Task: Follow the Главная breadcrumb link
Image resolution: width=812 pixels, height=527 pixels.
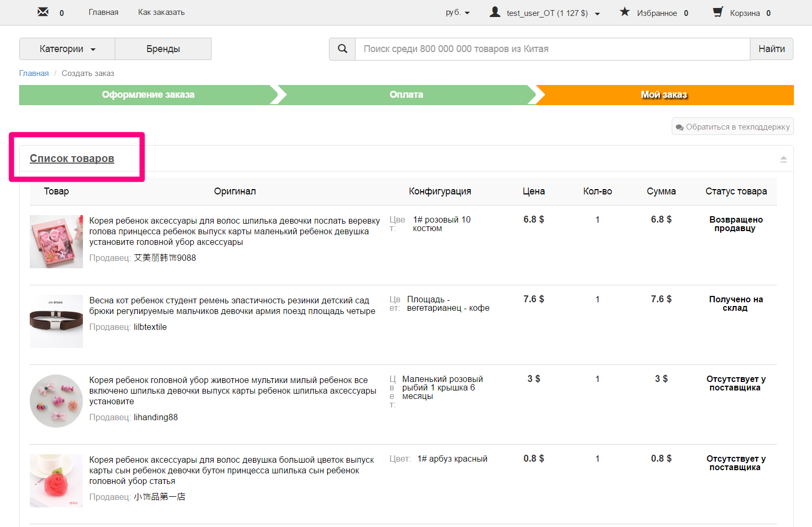Action: (33, 73)
